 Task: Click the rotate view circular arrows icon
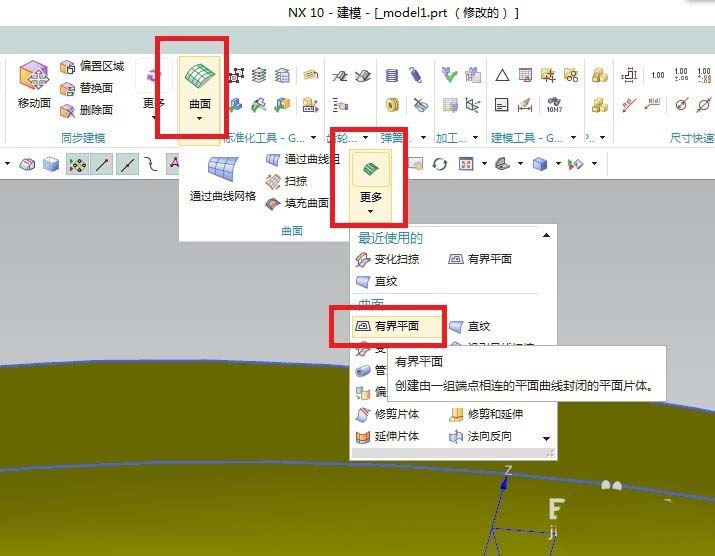pos(440,164)
